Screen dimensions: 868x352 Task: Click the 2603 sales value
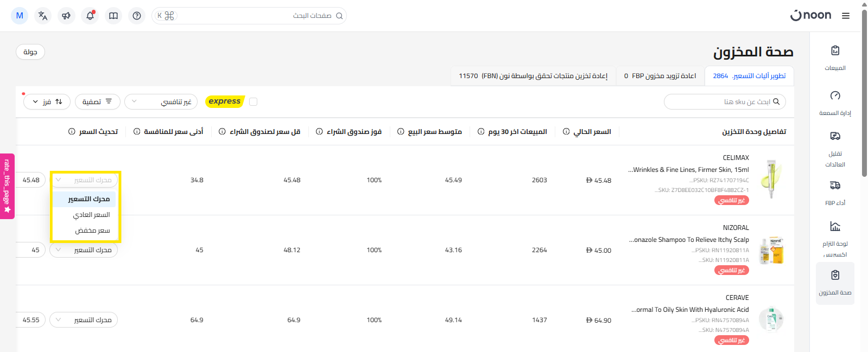pyautogui.click(x=539, y=180)
